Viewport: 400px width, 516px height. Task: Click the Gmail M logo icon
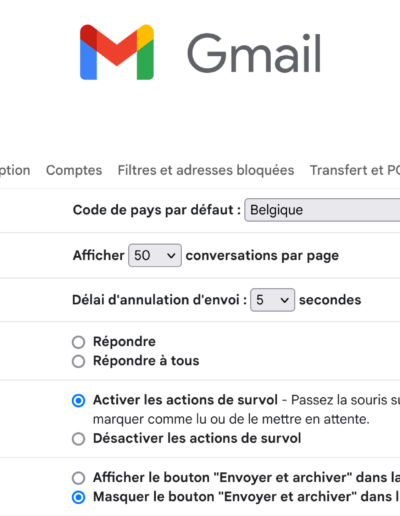pos(117,52)
